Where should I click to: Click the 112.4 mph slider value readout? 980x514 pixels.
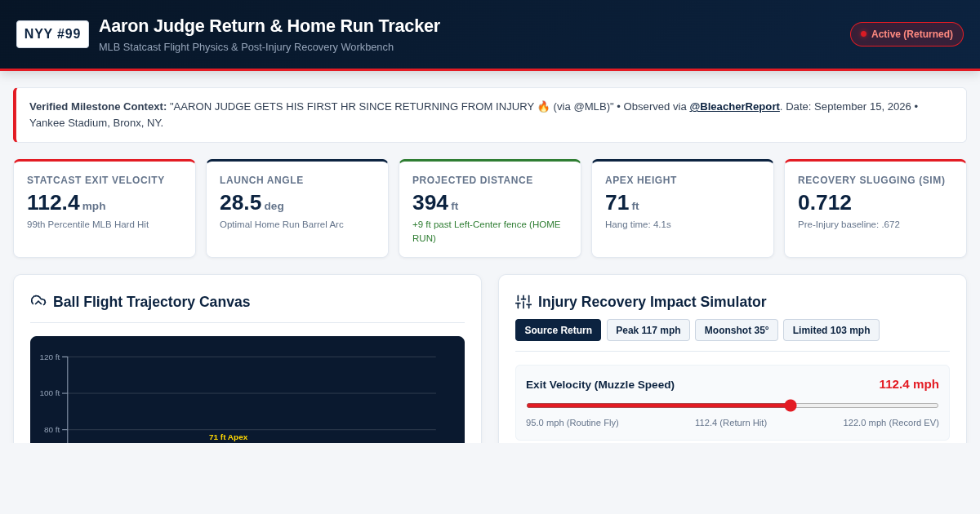(909, 384)
